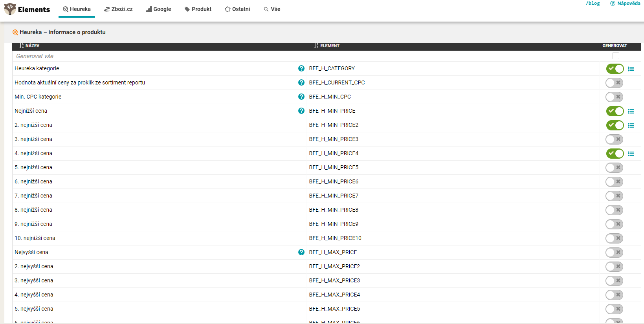Enable 5. nejnižší cena toggle
This screenshot has height=324, width=644.
pyautogui.click(x=614, y=168)
